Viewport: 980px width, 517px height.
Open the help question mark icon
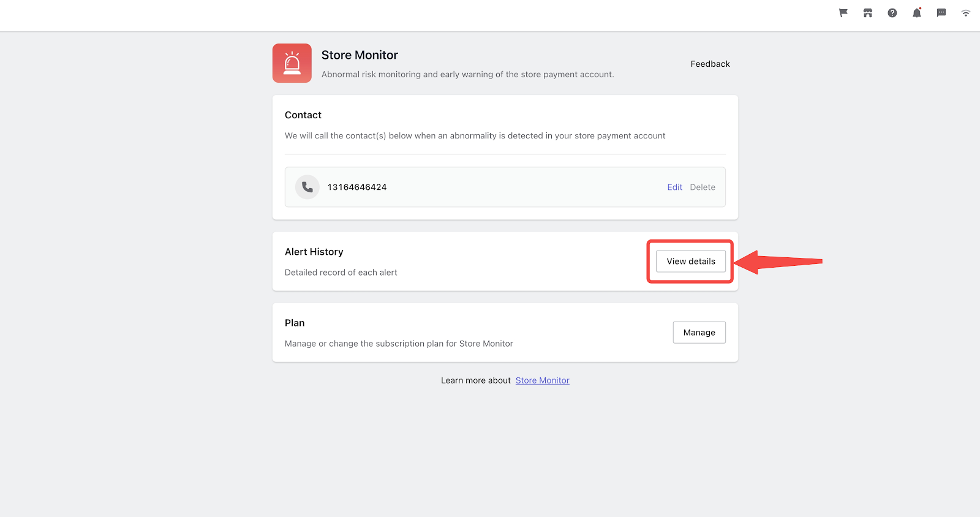coord(892,13)
